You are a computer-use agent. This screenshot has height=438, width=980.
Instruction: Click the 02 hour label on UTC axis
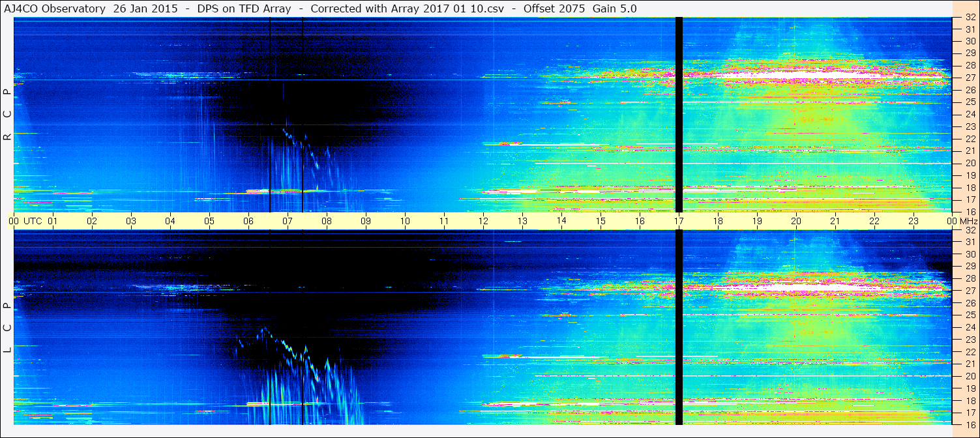(92, 221)
